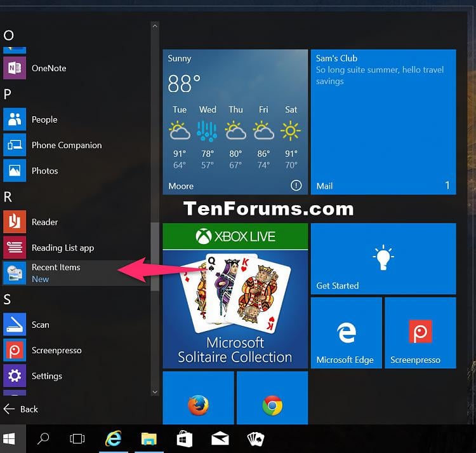Image resolution: width=476 pixels, height=453 pixels.
Task: Open File Explorer on the taskbar
Action: [x=149, y=439]
